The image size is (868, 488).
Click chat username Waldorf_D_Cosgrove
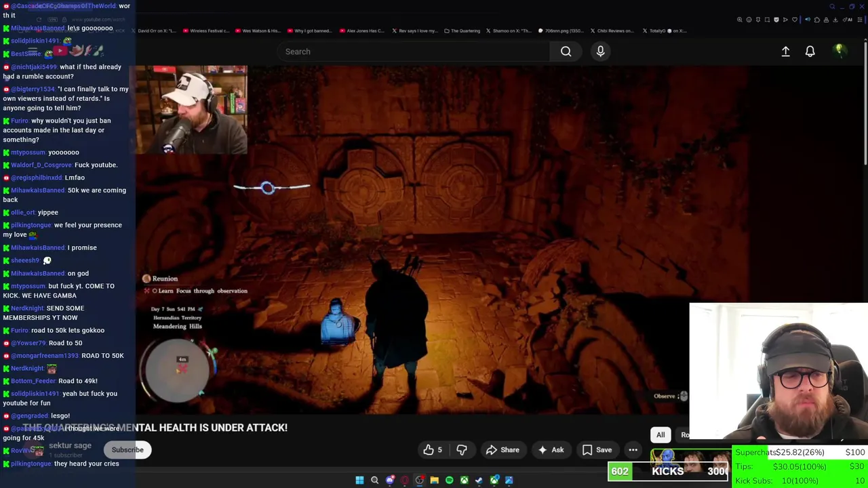[x=41, y=165]
